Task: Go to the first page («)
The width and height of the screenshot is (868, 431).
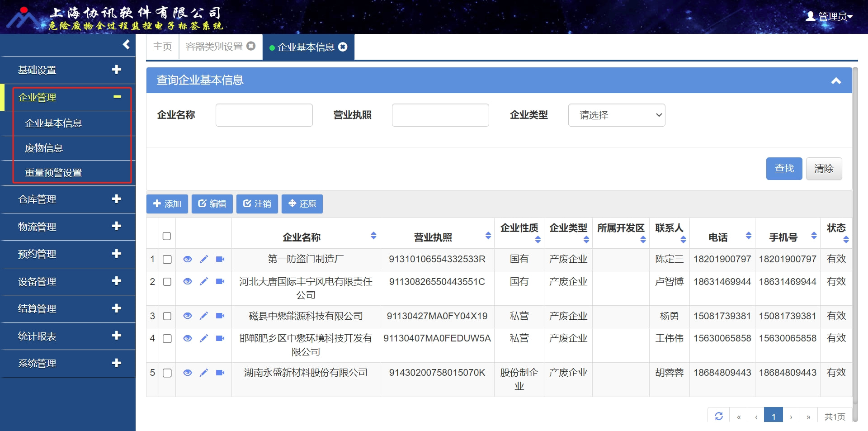Action: 739,417
